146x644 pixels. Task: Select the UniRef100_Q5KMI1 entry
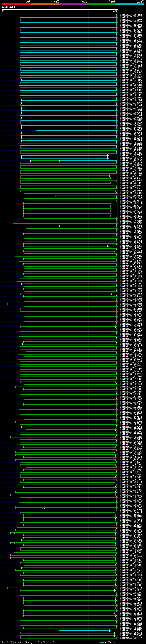(131, 567)
